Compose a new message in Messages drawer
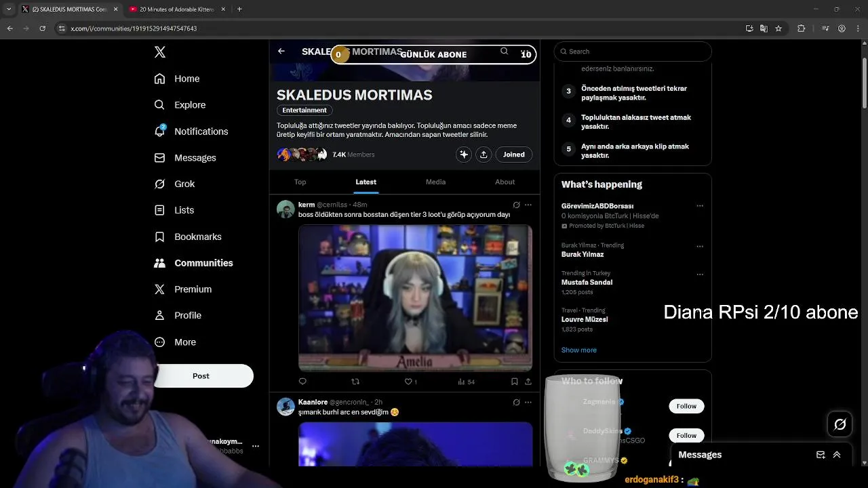 tap(821, 455)
